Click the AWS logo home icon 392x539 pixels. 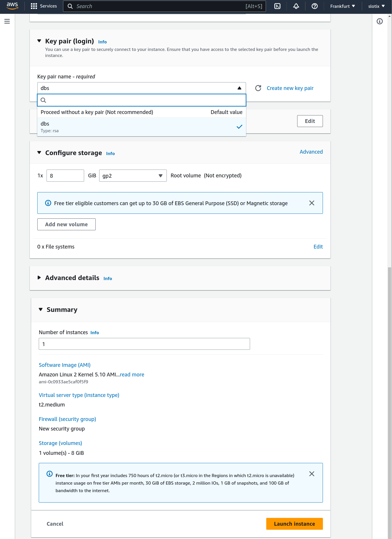pyautogui.click(x=12, y=6)
